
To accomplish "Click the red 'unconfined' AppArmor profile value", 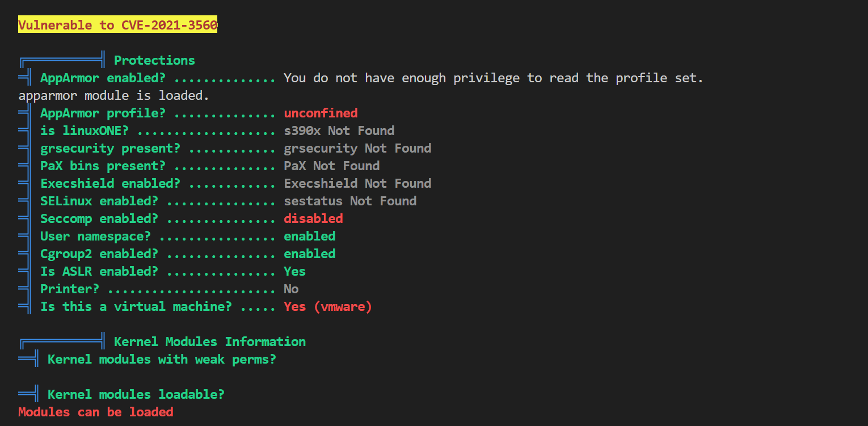I will point(321,113).
